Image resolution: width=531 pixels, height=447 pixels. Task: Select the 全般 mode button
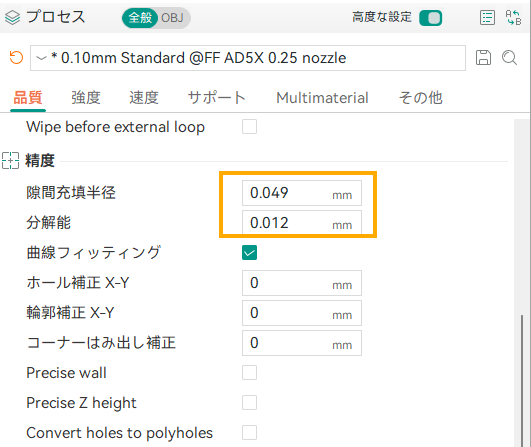(140, 18)
